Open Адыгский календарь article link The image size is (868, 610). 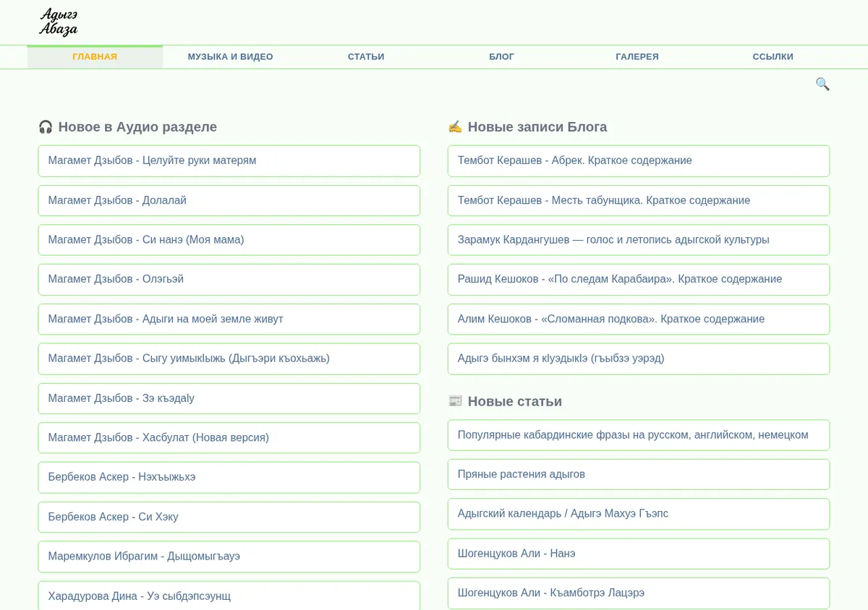coord(639,514)
